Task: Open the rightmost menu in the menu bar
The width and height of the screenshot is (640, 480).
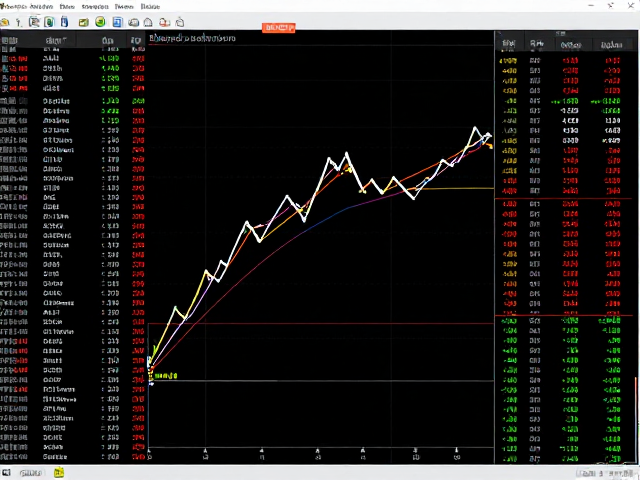Action: pyautogui.click(x=150, y=7)
